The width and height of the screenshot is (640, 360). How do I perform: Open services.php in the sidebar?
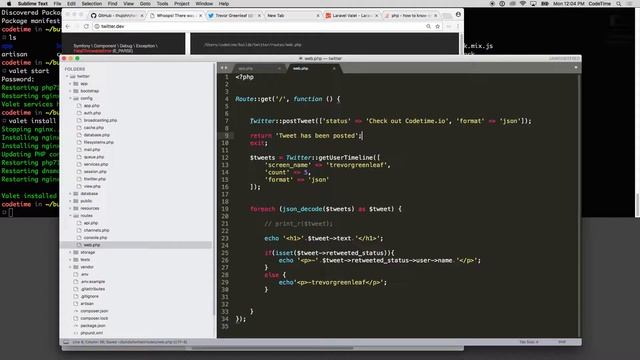pyautogui.click(x=96, y=164)
